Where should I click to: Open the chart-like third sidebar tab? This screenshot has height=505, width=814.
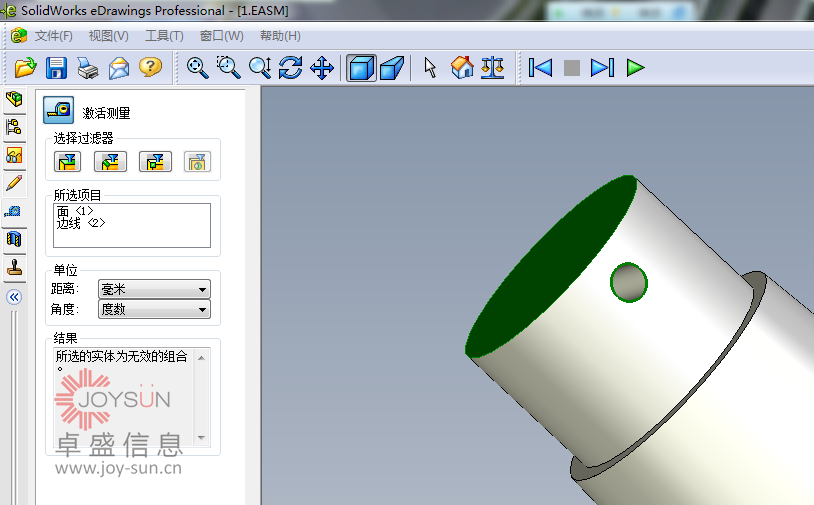point(15,155)
